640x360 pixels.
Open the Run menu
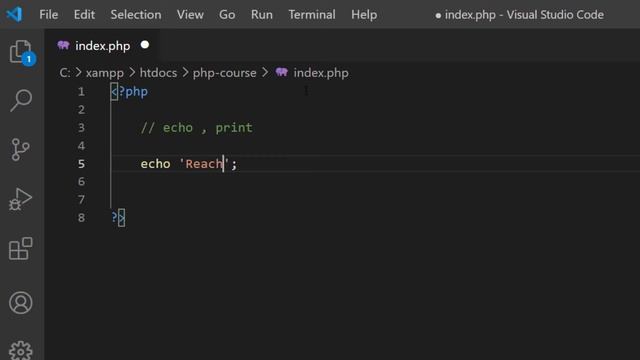[262, 15]
